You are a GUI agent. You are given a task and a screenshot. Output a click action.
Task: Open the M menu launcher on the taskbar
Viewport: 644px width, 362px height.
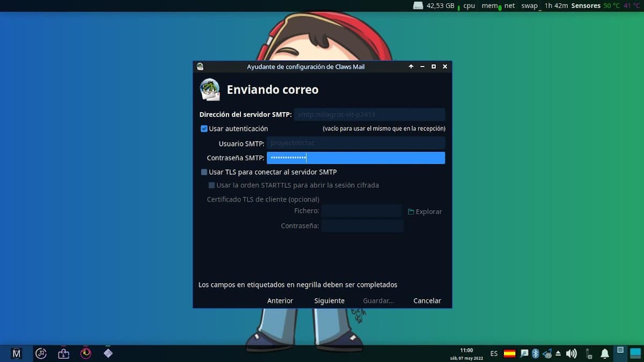16,353
